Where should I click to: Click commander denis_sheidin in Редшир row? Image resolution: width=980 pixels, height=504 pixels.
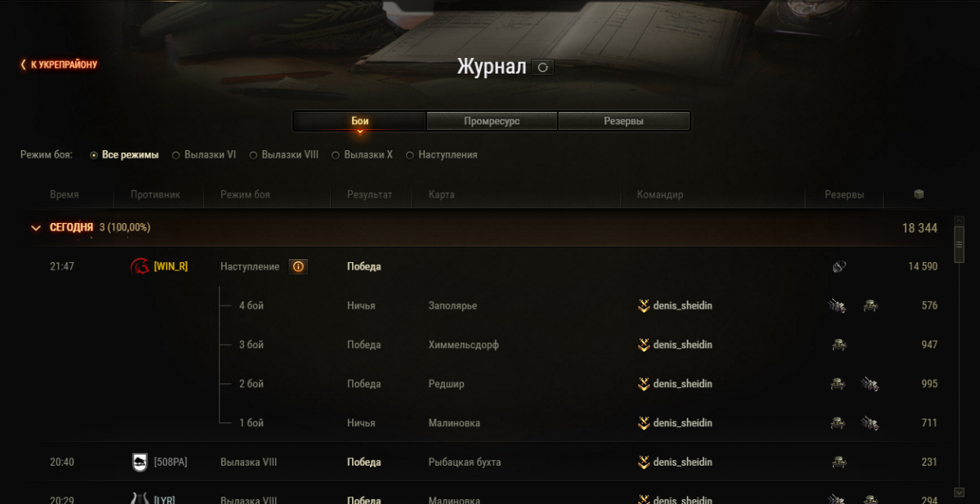click(x=682, y=384)
